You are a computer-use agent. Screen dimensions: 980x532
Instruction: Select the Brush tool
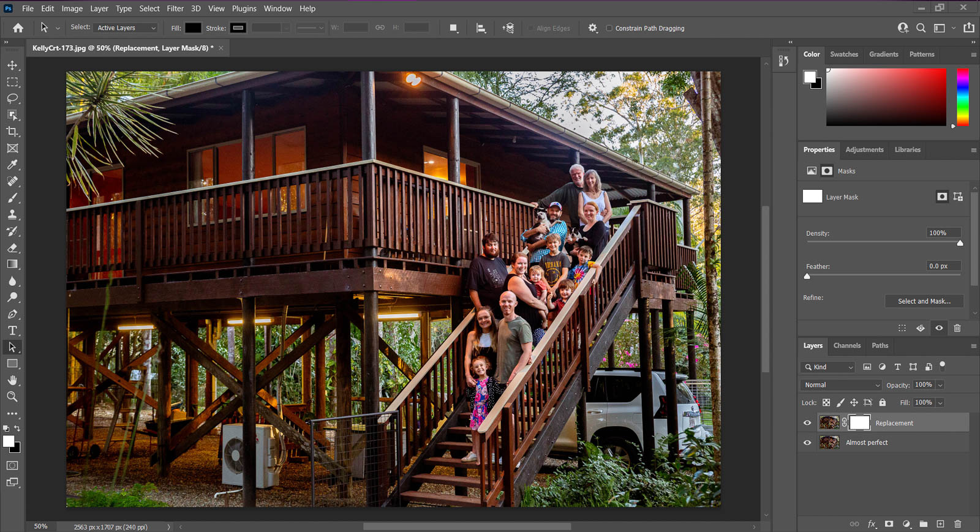pyautogui.click(x=12, y=198)
